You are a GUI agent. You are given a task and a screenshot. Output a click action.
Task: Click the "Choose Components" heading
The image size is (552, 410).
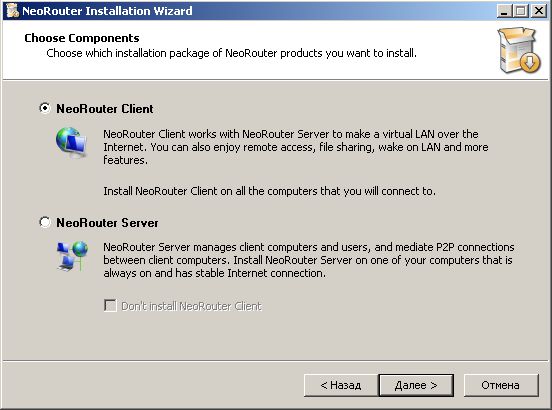point(82,38)
